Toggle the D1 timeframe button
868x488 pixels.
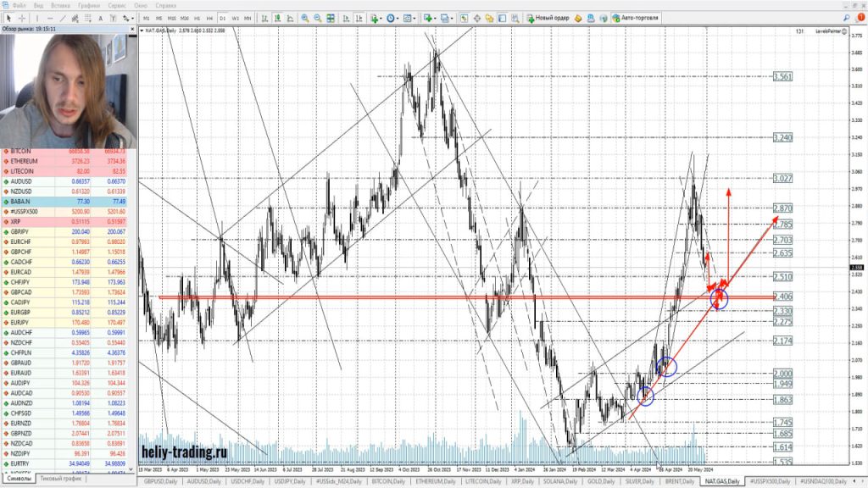223,18
